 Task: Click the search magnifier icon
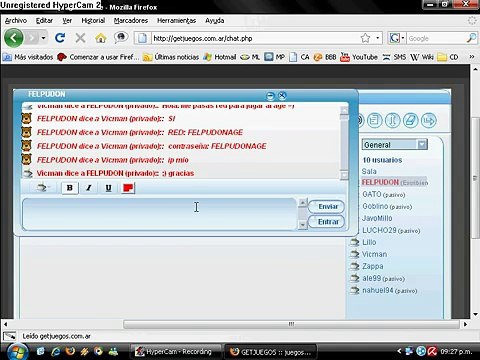[x=471, y=38]
